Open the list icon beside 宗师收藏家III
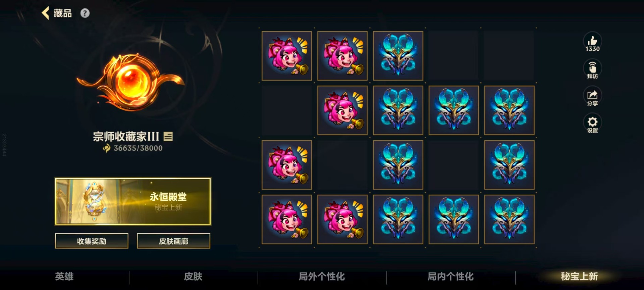Viewport: 644px width, 290px height. [x=168, y=136]
